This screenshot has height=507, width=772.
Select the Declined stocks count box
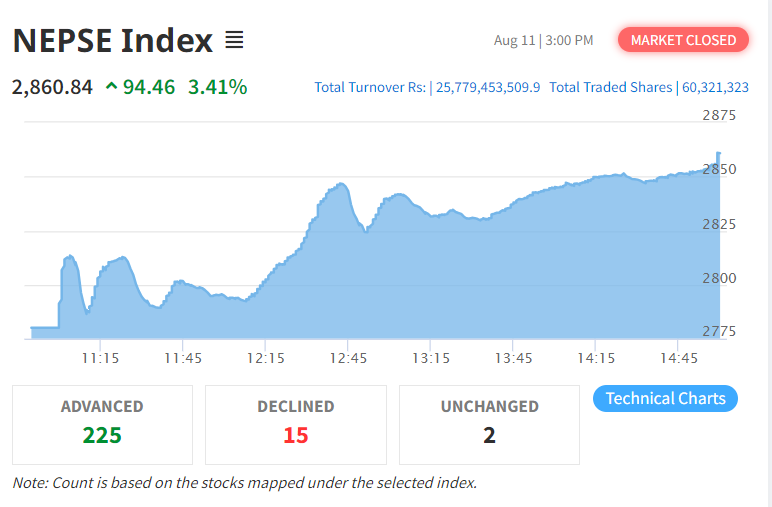[295, 424]
